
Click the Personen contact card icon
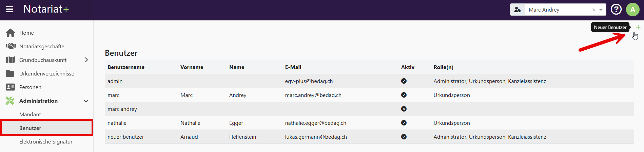pyautogui.click(x=10, y=87)
